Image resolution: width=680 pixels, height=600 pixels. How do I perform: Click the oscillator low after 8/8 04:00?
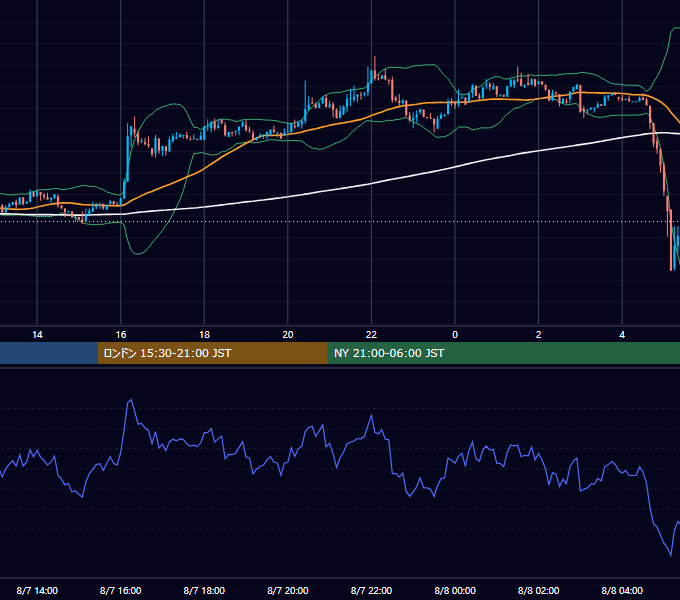[x=670, y=554]
